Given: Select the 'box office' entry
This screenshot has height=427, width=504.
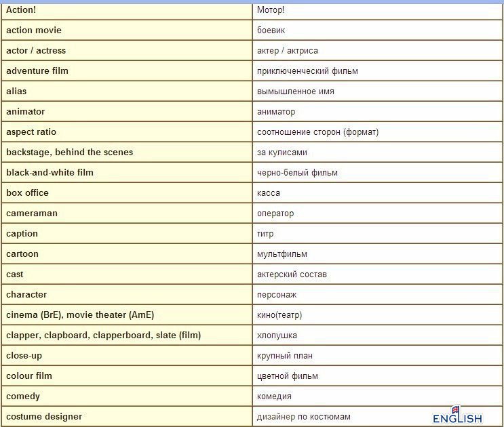Looking at the screenshot, I should (x=28, y=193).
